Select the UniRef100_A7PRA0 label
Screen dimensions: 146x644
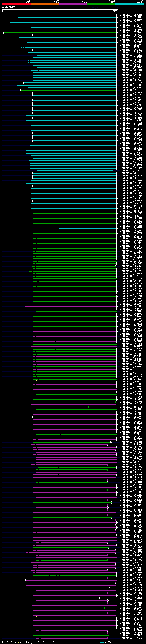[x=131, y=32]
